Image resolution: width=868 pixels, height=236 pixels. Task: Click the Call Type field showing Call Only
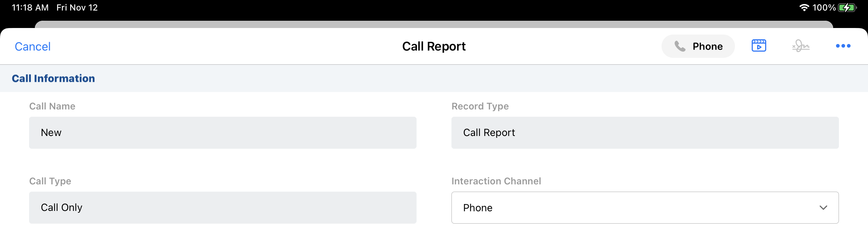click(x=222, y=208)
